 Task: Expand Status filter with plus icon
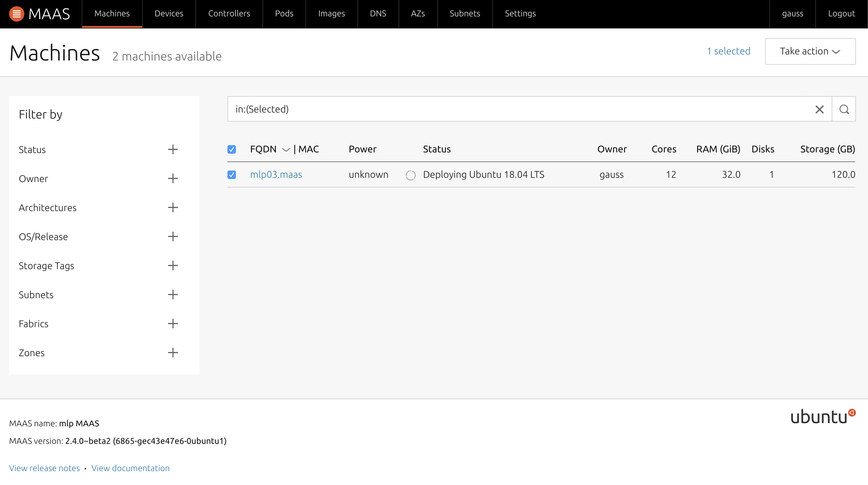tap(173, 150)
